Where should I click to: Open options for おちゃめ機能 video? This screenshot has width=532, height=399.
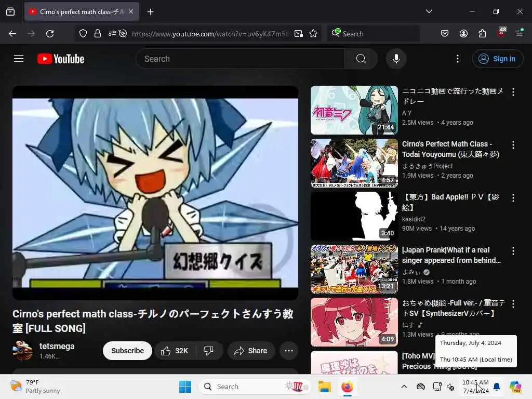click(x=513, y=304)
